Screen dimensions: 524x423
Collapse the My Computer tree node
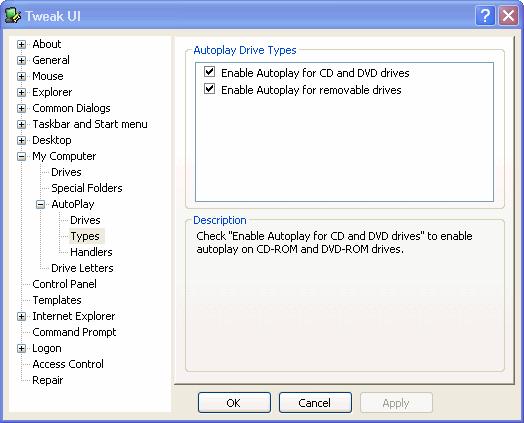pos(21,156)
